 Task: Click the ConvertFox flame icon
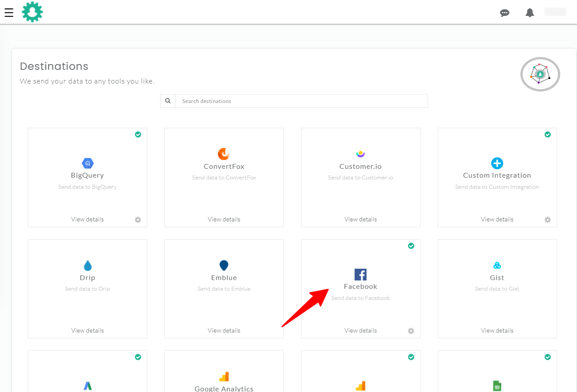(x=224, y=154)
